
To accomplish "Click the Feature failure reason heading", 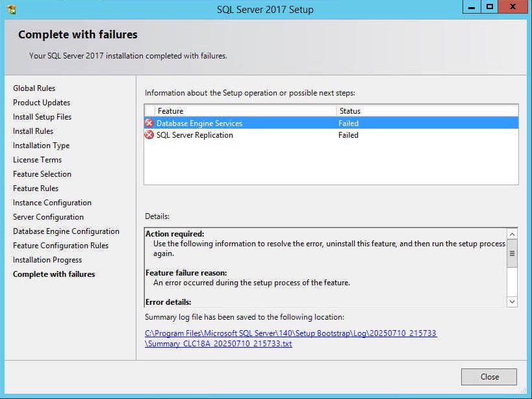I will [x=186, y=273].
